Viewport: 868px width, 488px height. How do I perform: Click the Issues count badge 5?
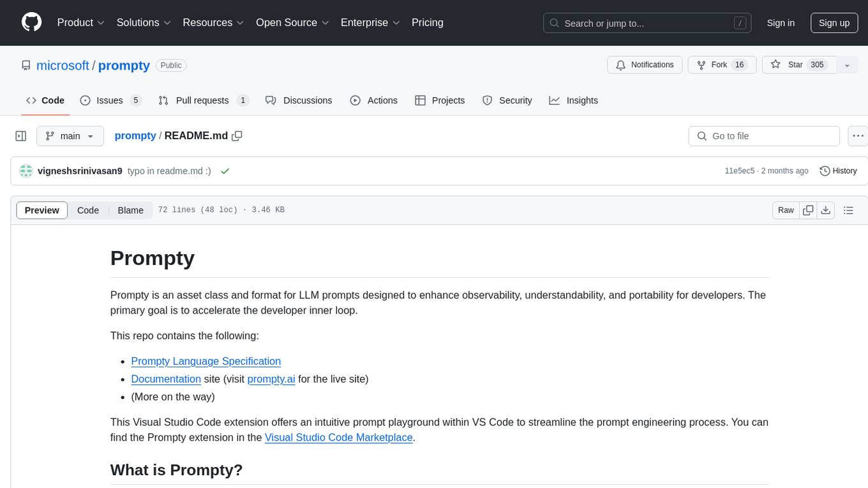point(135,100)
